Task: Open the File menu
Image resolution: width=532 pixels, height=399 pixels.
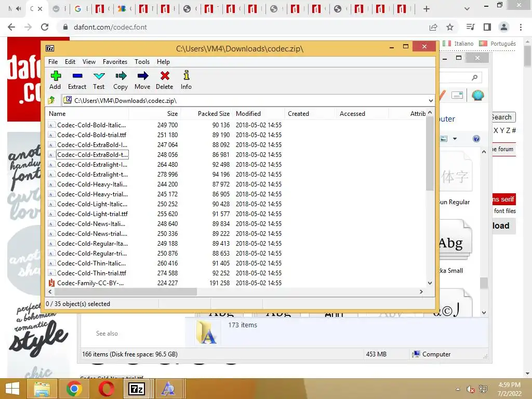Action: [53, 62]
